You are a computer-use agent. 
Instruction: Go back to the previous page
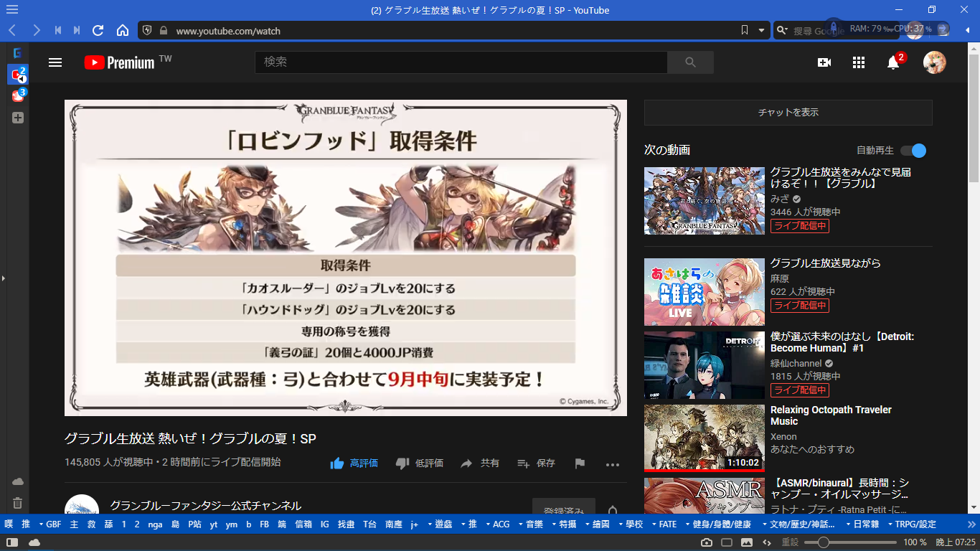click(12, 30)
